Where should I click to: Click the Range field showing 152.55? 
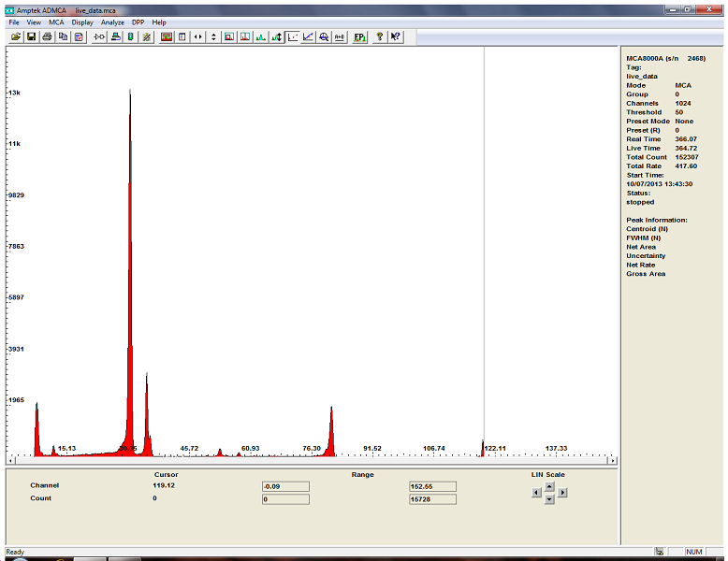[432, 486]
